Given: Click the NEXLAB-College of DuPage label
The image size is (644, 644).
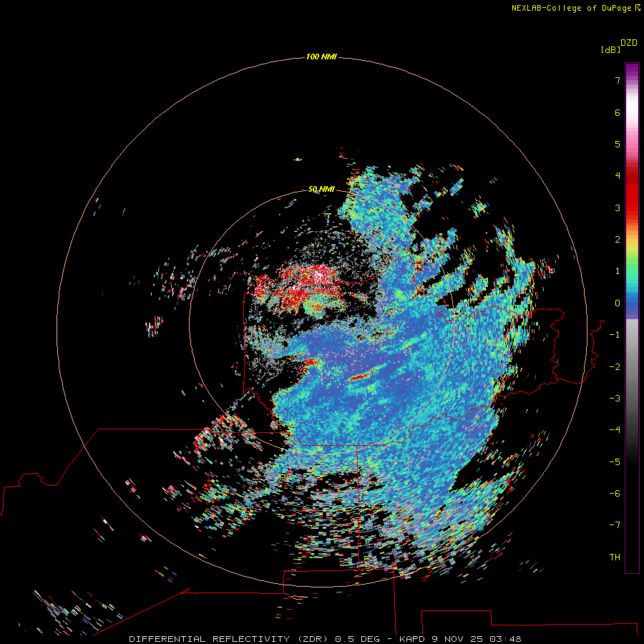Looking at the screenshot, I should point(575,8).
